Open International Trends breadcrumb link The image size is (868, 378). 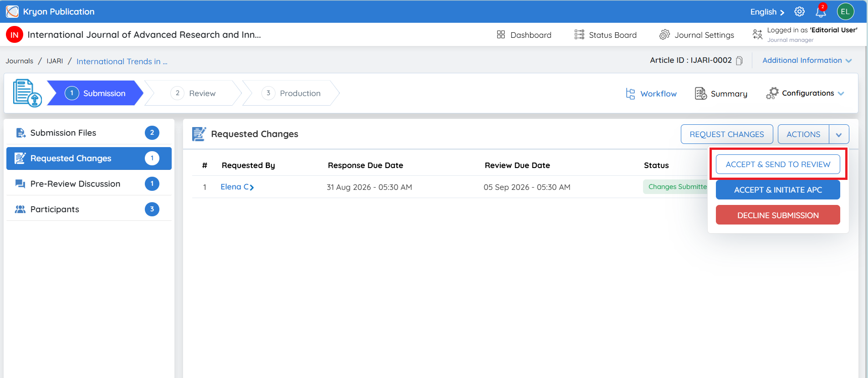(x=122, y=61)
